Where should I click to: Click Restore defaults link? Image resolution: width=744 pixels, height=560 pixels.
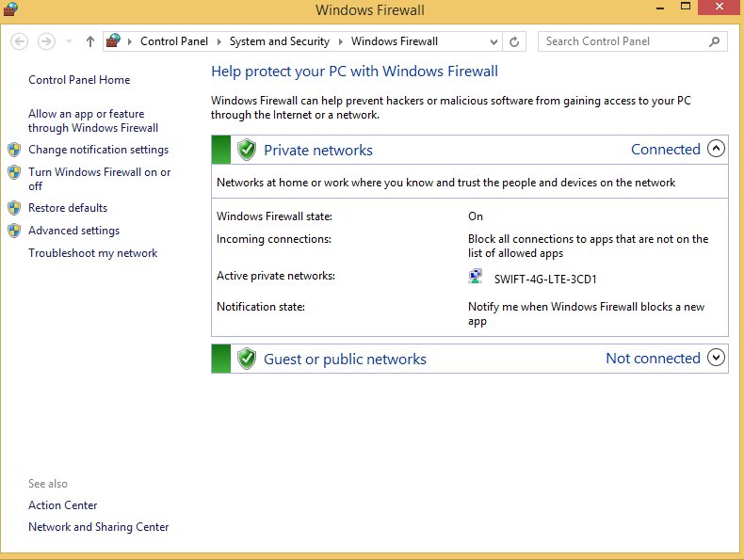pos(68,208)
